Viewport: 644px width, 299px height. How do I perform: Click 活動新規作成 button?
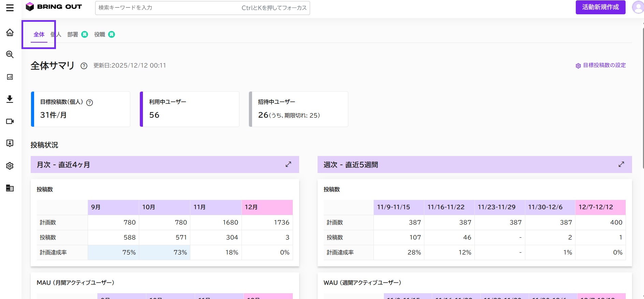[600, 7]
